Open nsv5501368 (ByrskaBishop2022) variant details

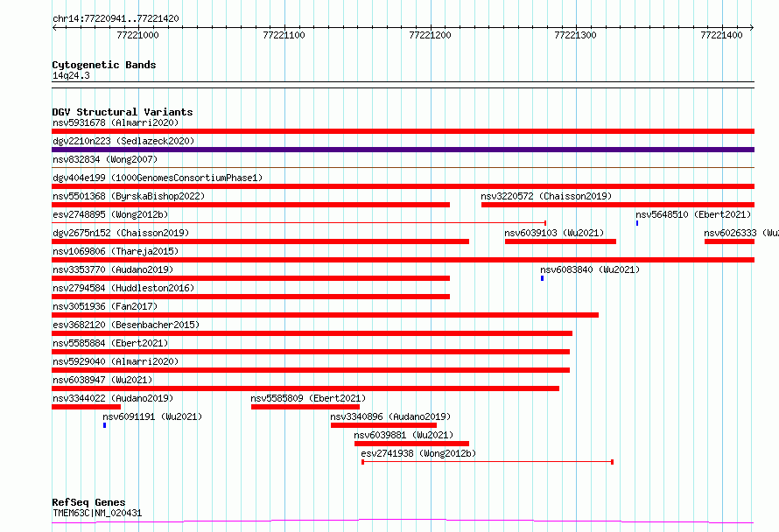(x=129, y=196)
